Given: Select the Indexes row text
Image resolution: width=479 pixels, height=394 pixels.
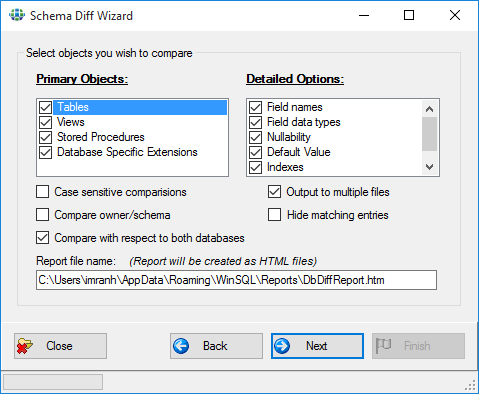Looking at the screenshot, I should [285, 167].
